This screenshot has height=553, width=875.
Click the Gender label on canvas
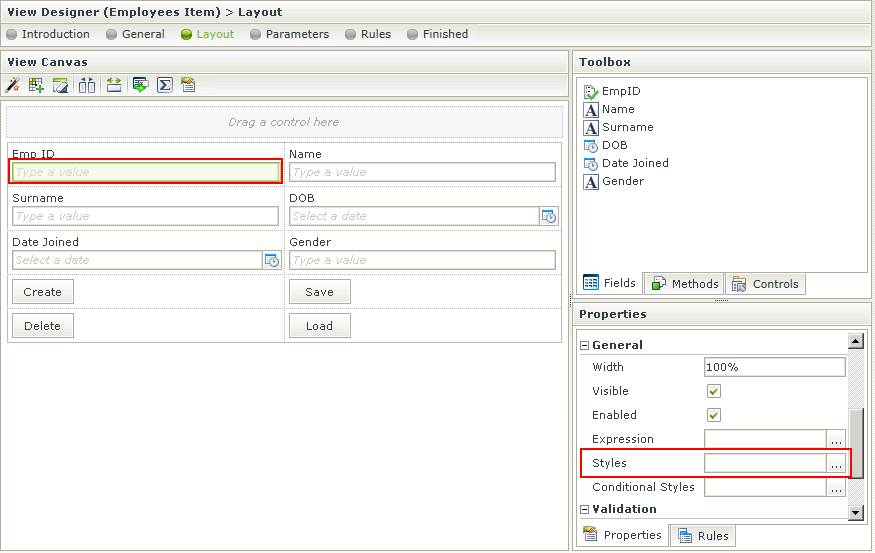(310, 242)
